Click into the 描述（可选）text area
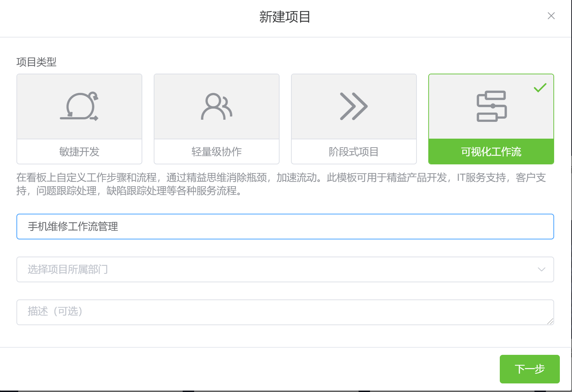This screenshot has height=392, width=572. click(279, 312)
